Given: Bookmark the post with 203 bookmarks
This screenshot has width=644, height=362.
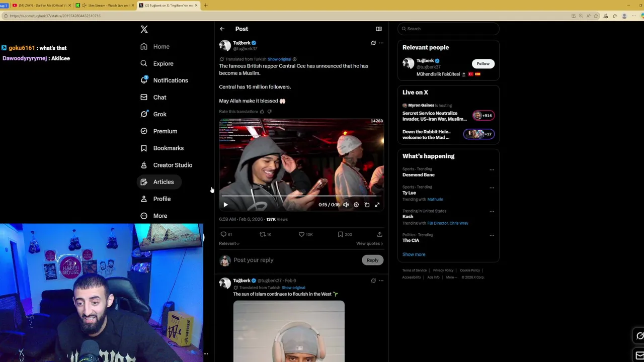Looking at the screenshot, I should click(345, 234).
